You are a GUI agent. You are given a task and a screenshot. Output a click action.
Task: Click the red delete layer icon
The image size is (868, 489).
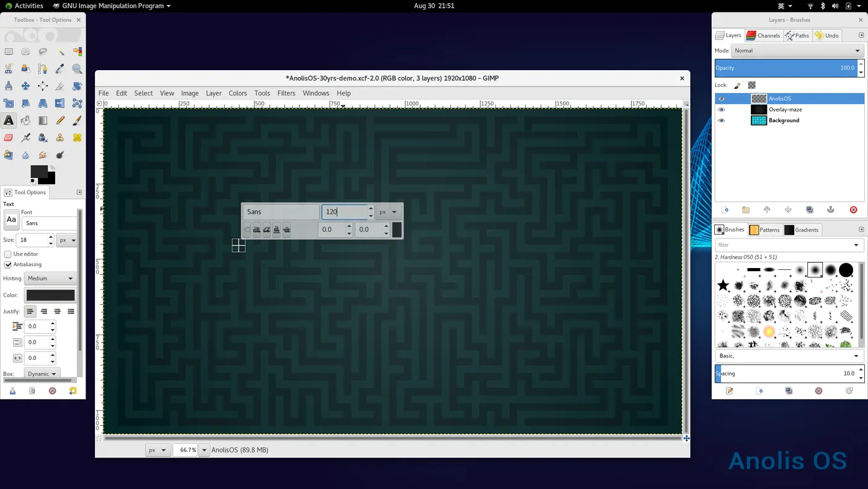point(853,210)
